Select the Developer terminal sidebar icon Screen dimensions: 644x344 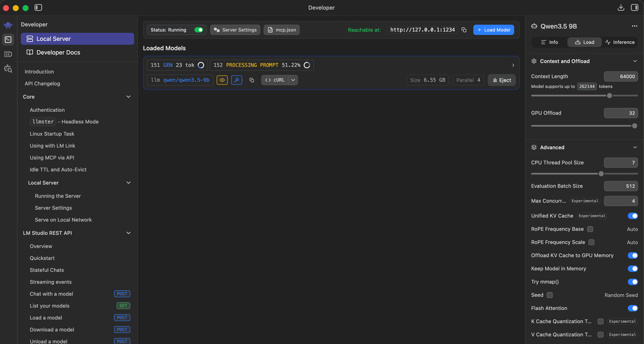8,40
